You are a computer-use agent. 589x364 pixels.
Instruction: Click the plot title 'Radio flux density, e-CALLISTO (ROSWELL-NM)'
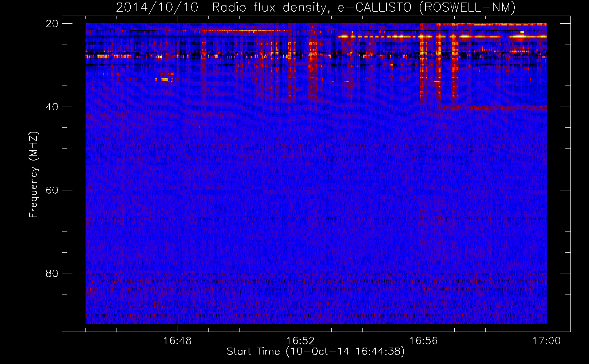[364, 7]
